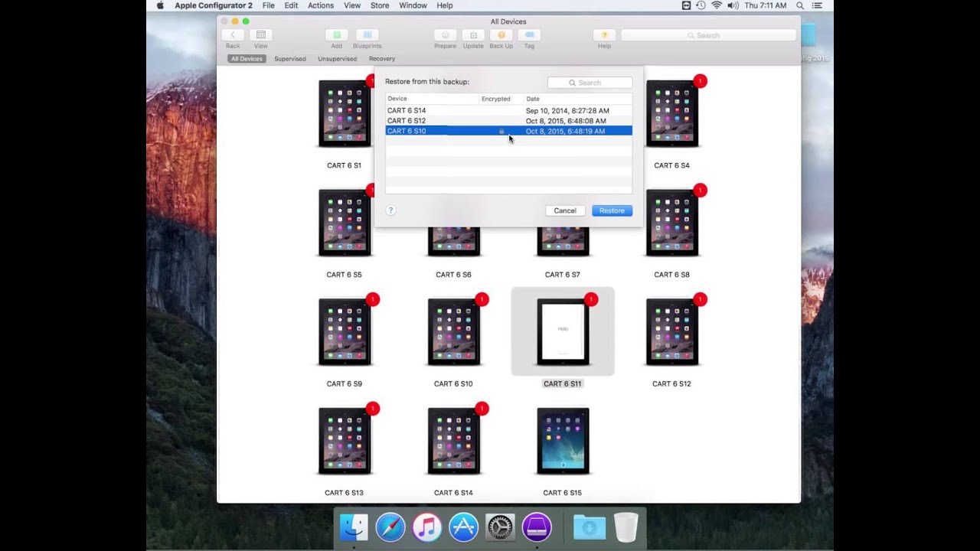
Task: Open Blueprints from the toolbar
Action: pos(367,35)
